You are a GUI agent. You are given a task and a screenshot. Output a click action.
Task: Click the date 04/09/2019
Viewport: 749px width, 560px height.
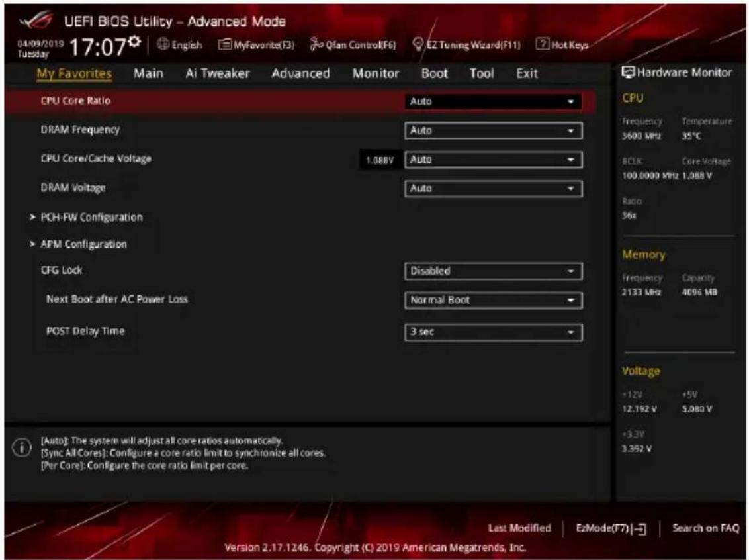(x=40, y=44)
